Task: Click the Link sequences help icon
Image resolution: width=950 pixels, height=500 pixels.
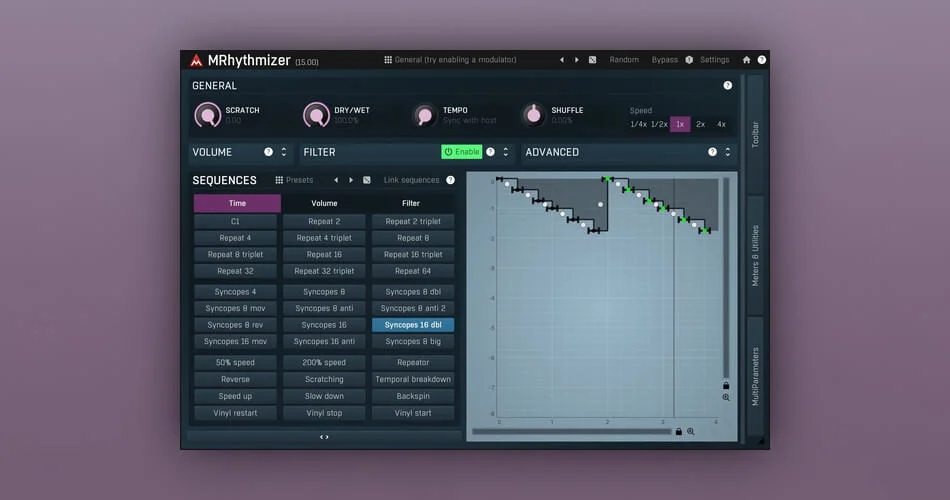Action: [450, 180]
